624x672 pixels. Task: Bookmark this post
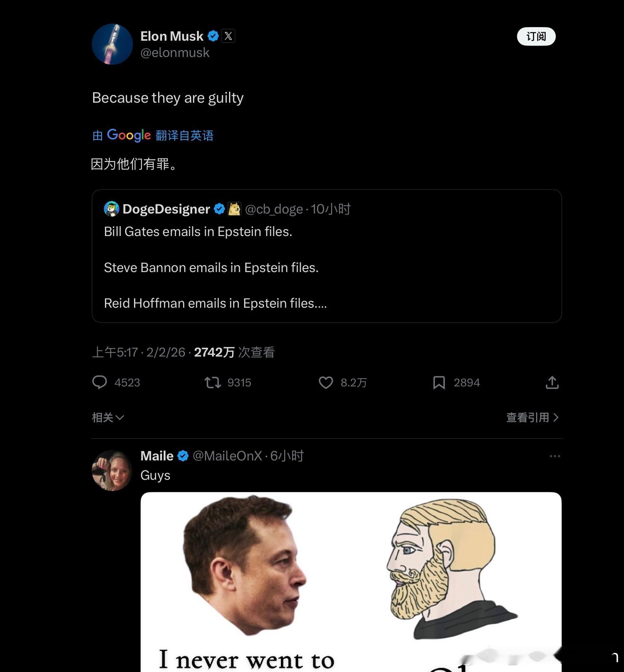pyautogui.click(x=439, y=383)
